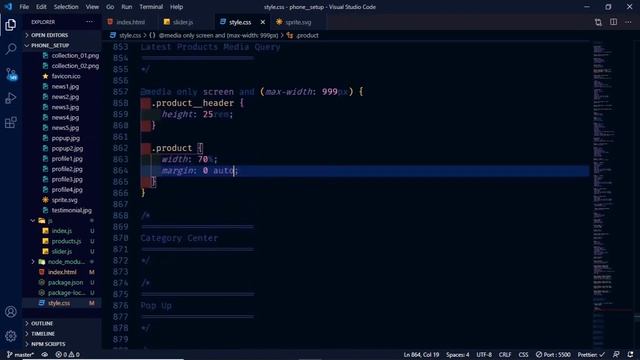Click Spaces: 4 indentation setting
Image resolution: width=640 pixels, height=360 pixels.
(x=458, y=355)
